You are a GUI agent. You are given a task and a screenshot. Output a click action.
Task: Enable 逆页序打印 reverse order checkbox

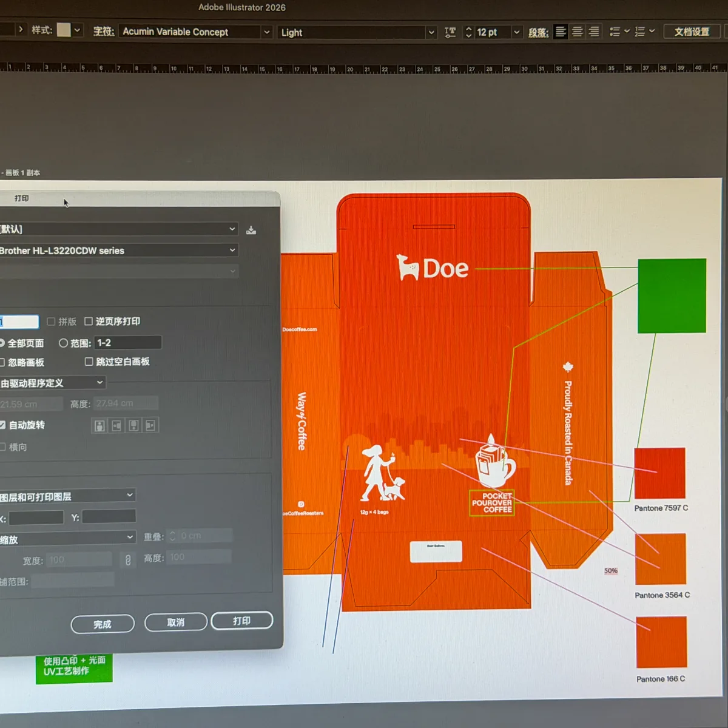point(89,321)
